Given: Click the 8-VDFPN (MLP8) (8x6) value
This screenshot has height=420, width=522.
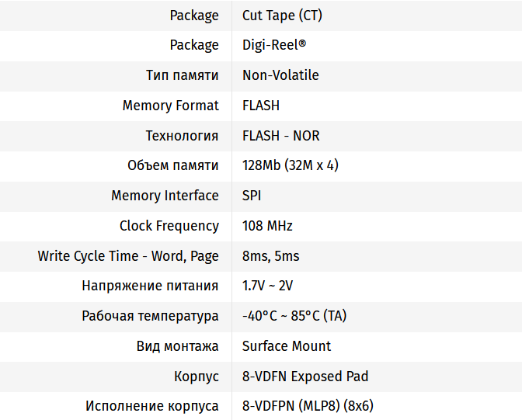Looking at the screenshot, I should pos(309,406).
